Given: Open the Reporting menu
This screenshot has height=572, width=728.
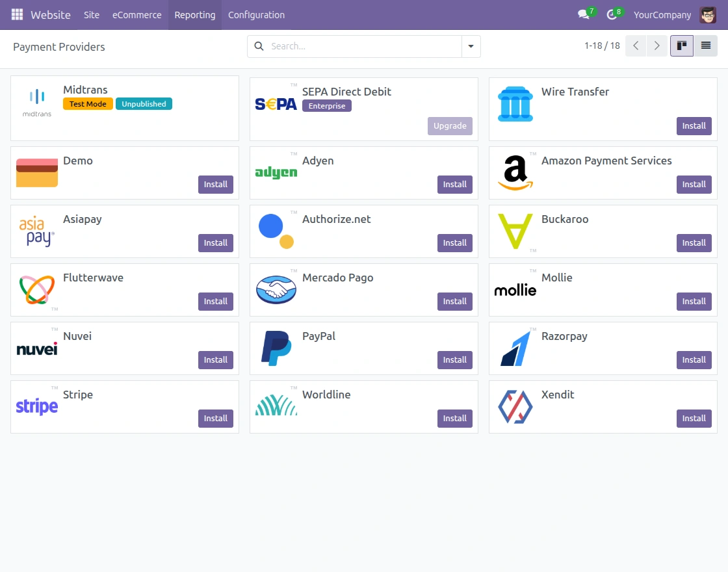Looking at the screenshot, I should click(x=195, y=15).
